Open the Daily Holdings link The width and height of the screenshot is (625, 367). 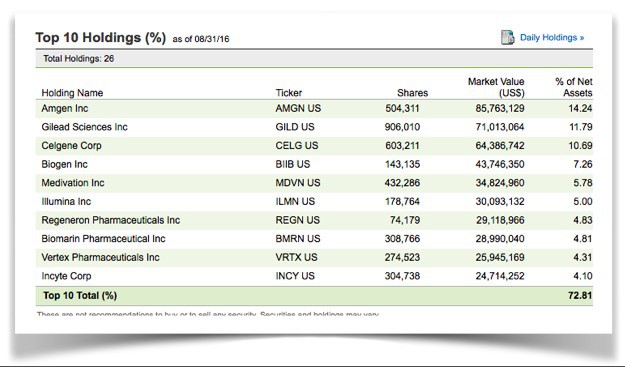(552, 38)
